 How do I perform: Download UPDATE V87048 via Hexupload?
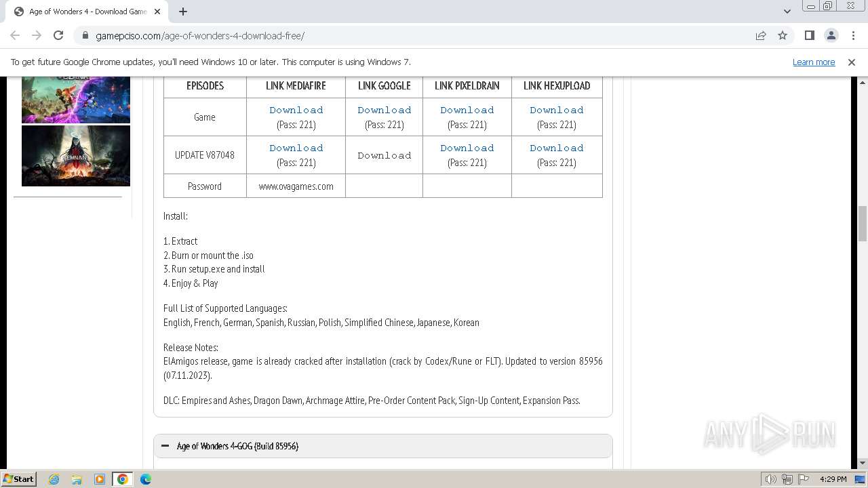(557, 148)
